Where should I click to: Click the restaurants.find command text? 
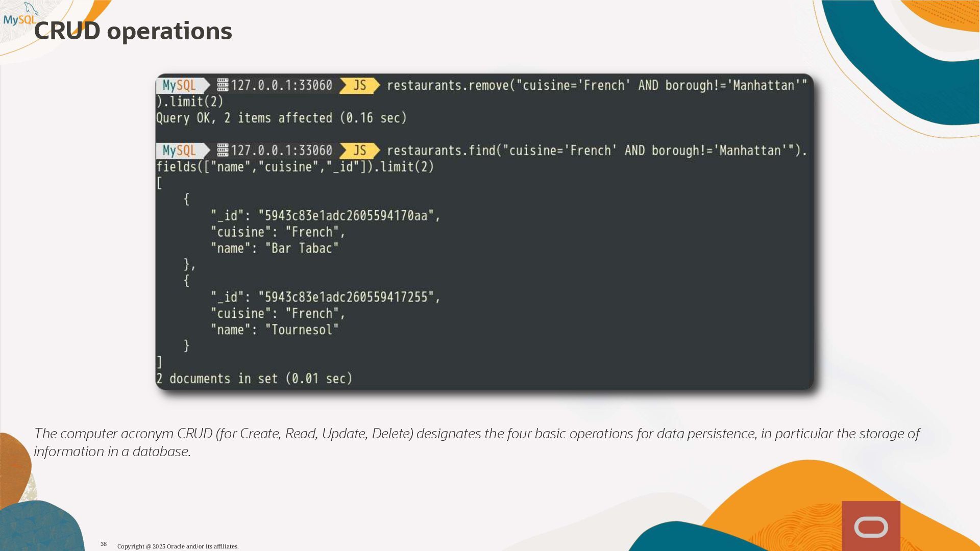596,151
